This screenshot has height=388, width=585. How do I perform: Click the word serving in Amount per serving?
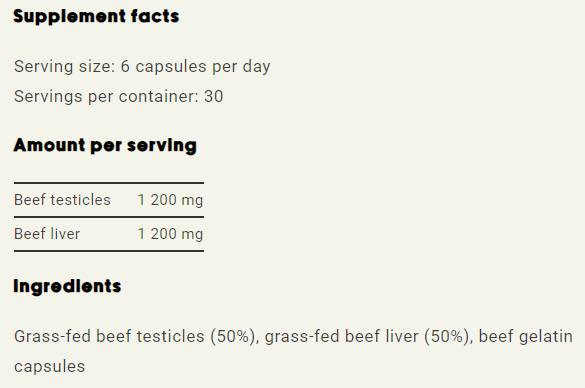click(x=162, y=146)
